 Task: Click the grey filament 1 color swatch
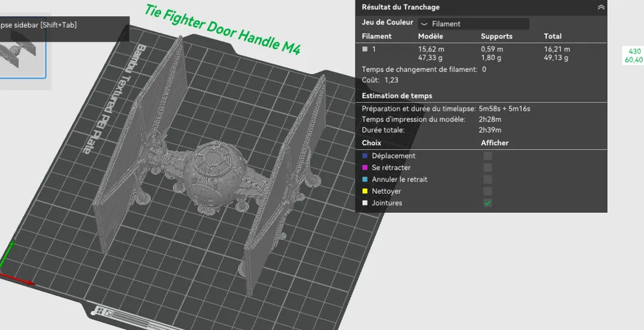tap(365, 49)
